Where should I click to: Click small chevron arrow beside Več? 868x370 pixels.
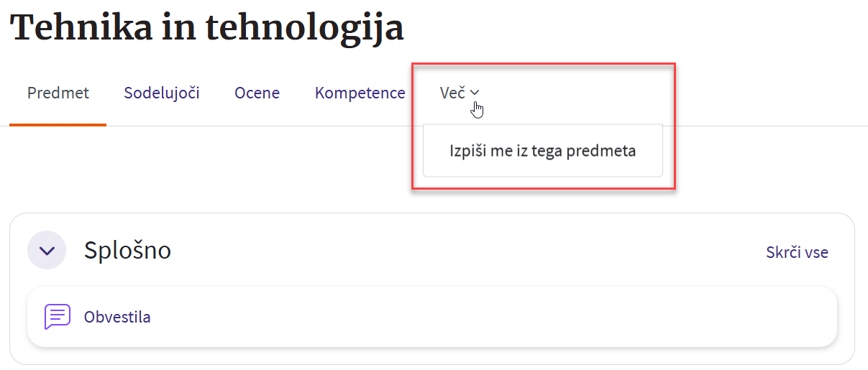(475, 93)
